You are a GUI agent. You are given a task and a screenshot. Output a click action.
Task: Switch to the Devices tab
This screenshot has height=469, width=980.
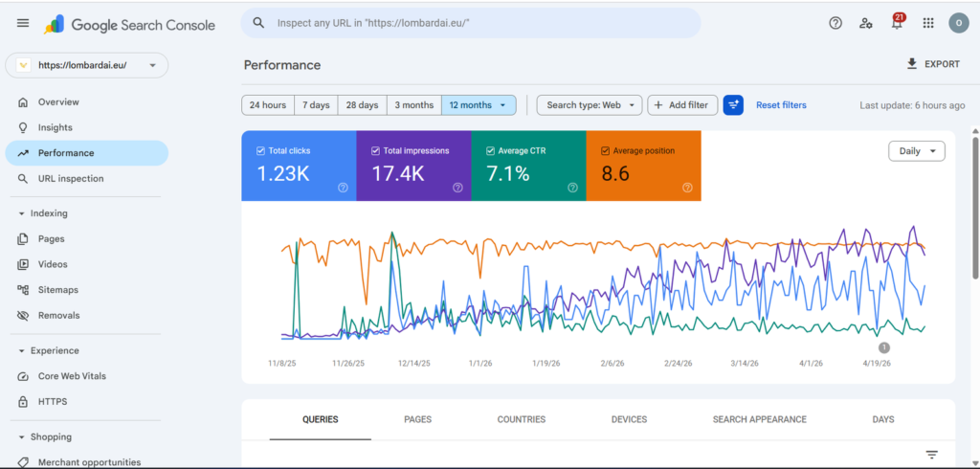point(629,419)
